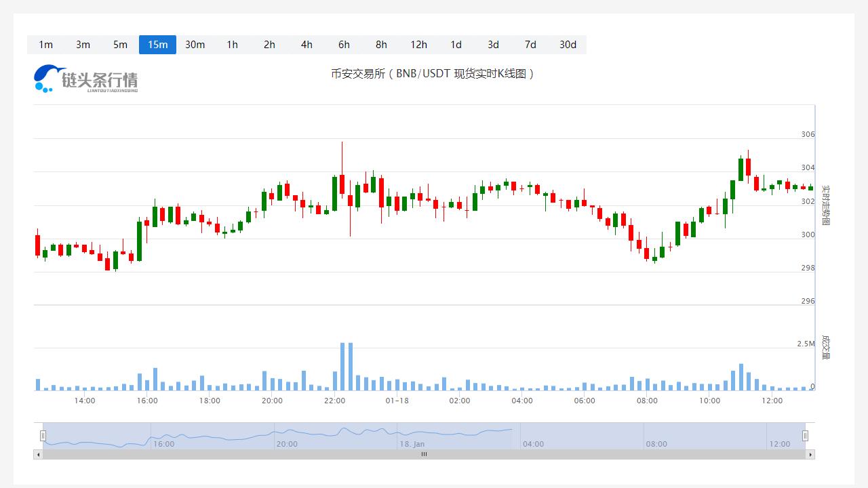Switch chart to 12h interval
Image resolution: width=868 pixels, height=488 pixels.
point(418,45)
